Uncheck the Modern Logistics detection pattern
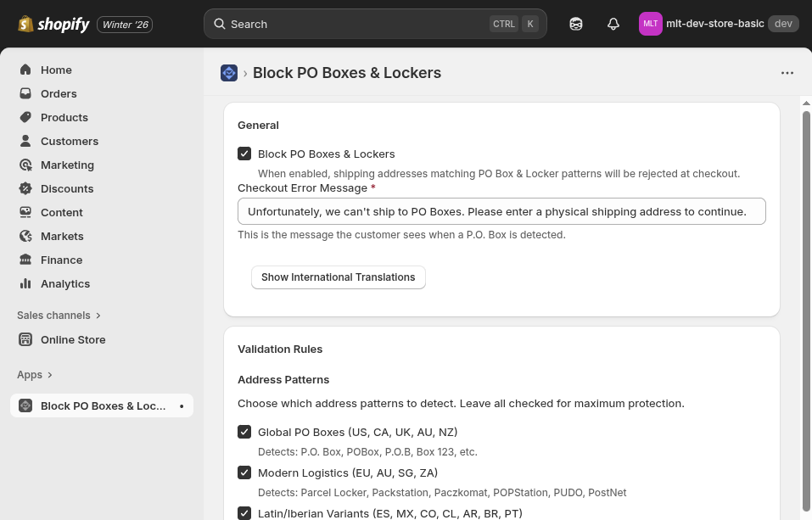This screenshot has height=520, width=812. (x=244, y=472)
